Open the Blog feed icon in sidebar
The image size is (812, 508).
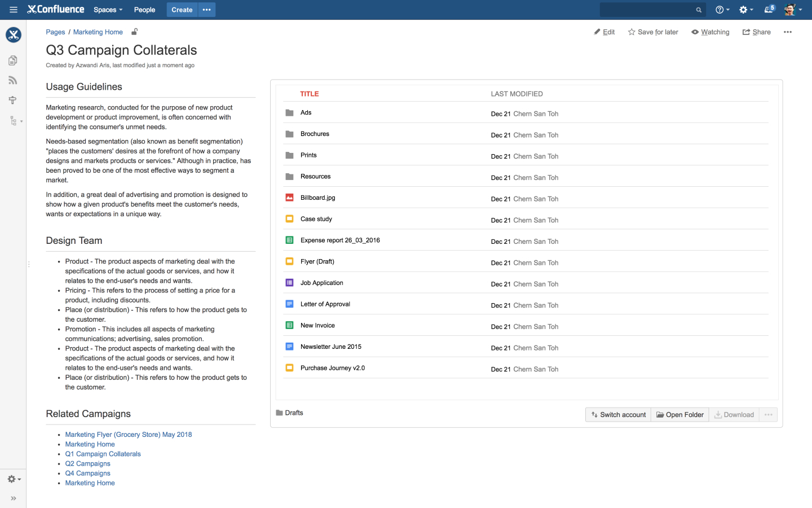(x=13, y=80)
